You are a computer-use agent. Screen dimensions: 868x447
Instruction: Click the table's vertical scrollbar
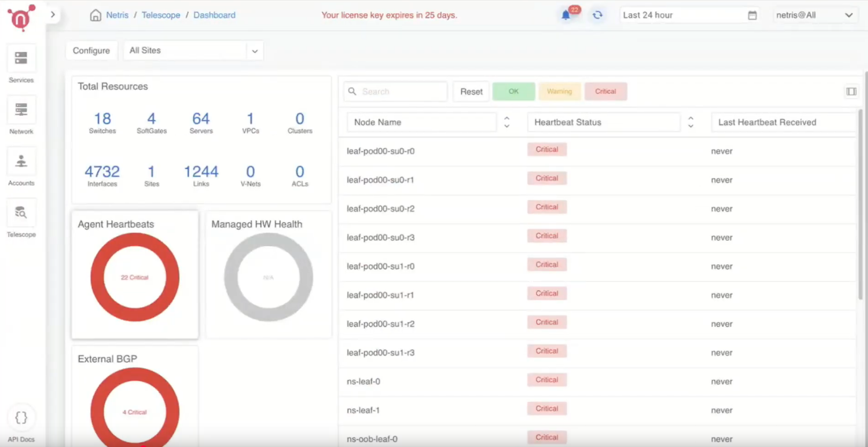(x=861, y=204)
